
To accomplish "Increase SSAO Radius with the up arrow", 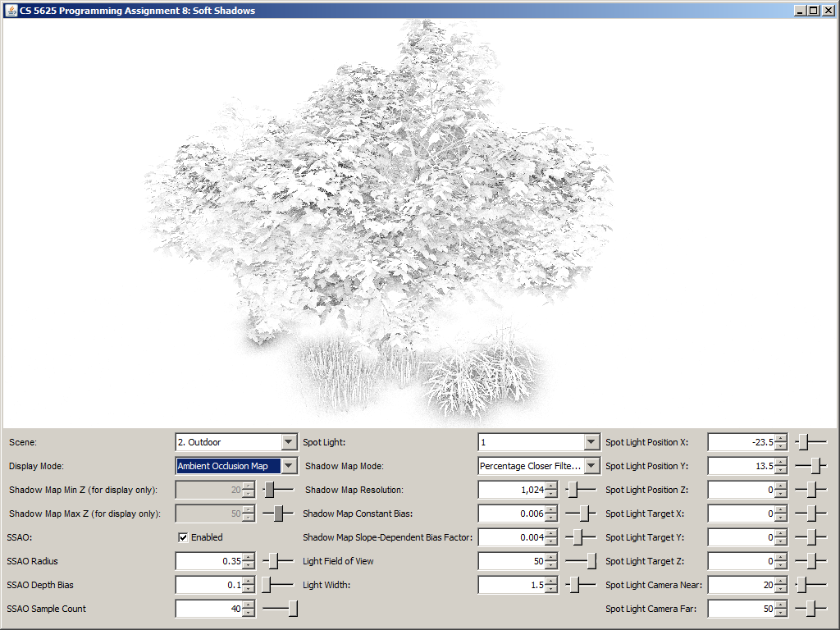I will [249, 557].
